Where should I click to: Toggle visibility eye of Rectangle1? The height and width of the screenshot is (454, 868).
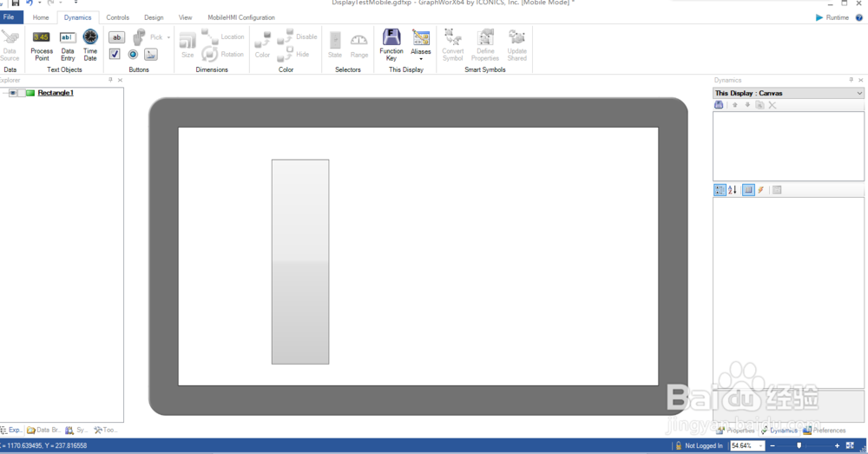point(13,93)
